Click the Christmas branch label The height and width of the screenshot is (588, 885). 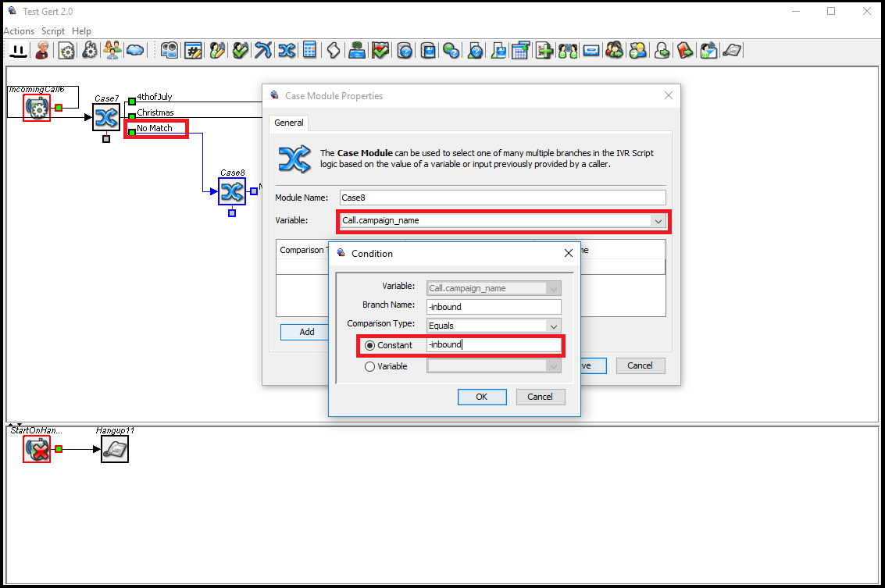click(155, 113)
